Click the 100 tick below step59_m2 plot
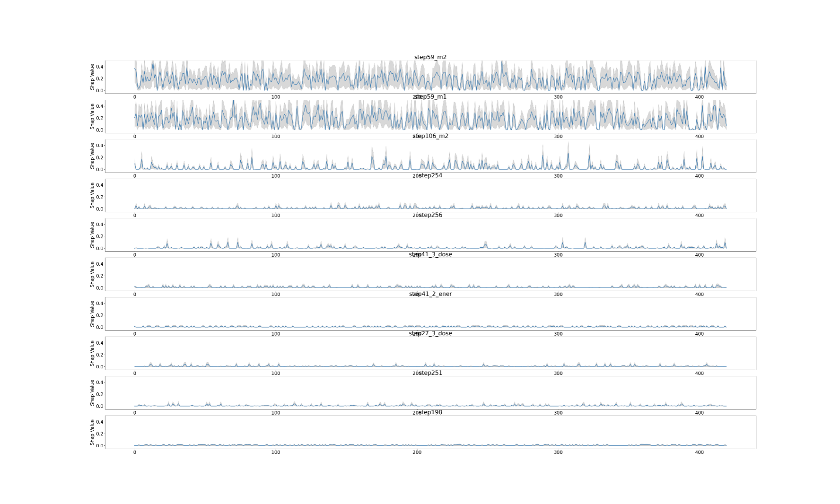The image size is (840, 504). pos(275,97)
